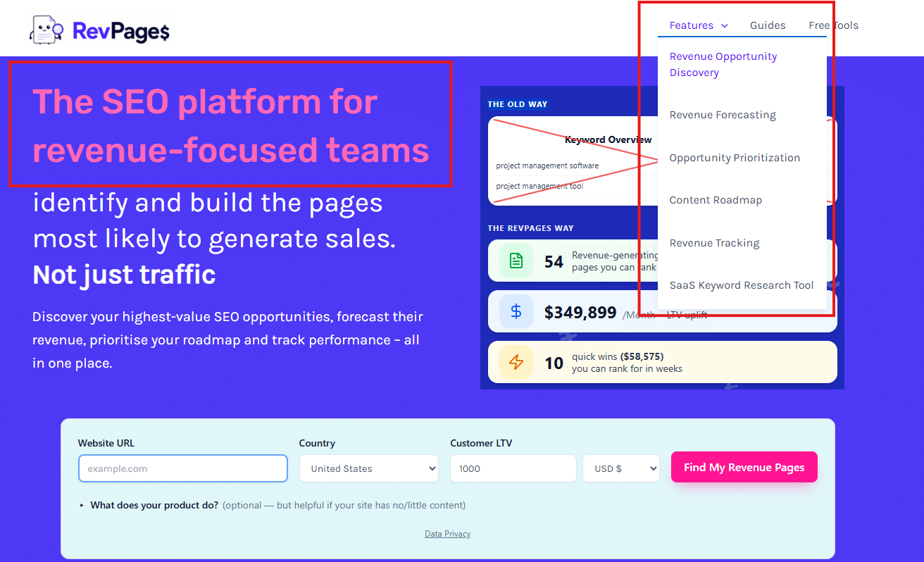Open the Features menu item
The width and height of the screenshot is (924, 562).
click(x=692, y=25)
